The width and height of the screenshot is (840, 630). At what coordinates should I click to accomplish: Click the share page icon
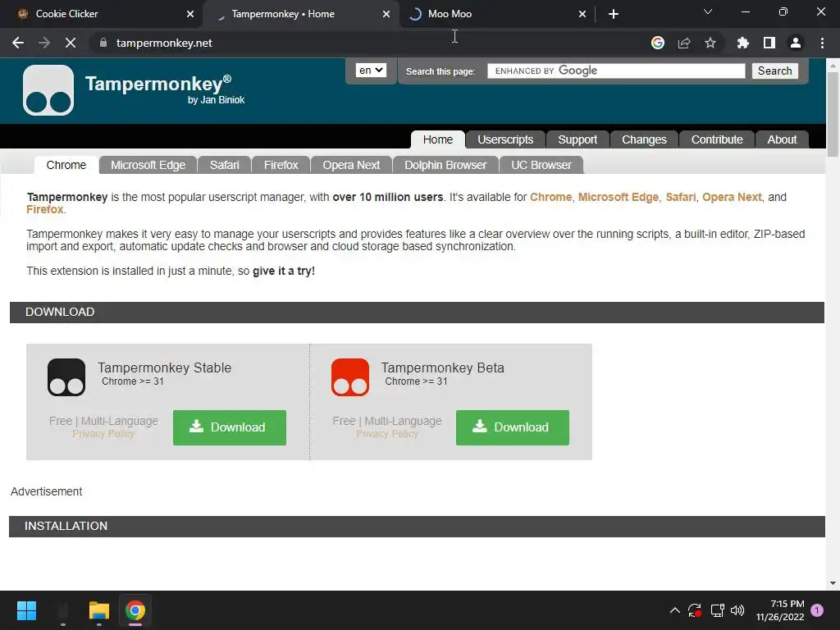click(x=684, y=43)
